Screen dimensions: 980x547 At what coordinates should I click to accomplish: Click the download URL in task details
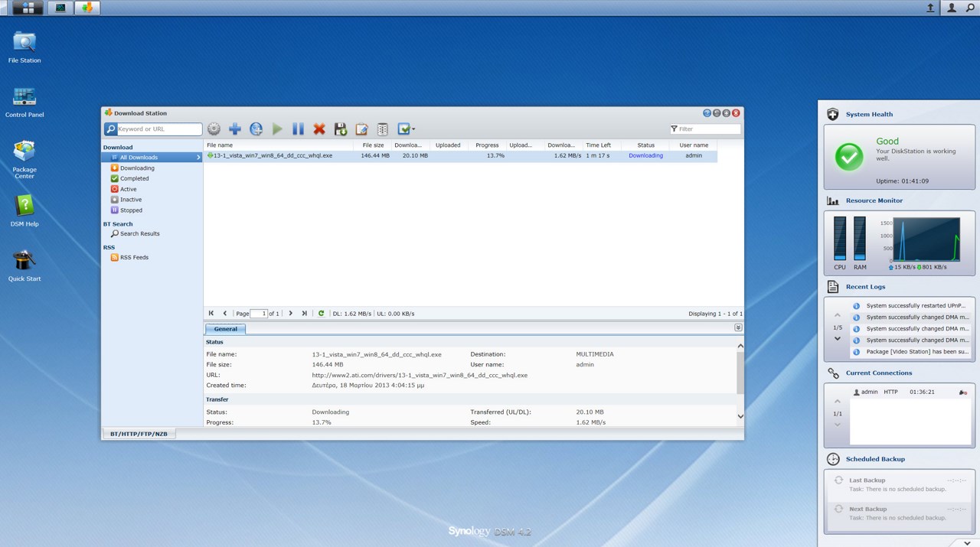(x=420, y=376)
